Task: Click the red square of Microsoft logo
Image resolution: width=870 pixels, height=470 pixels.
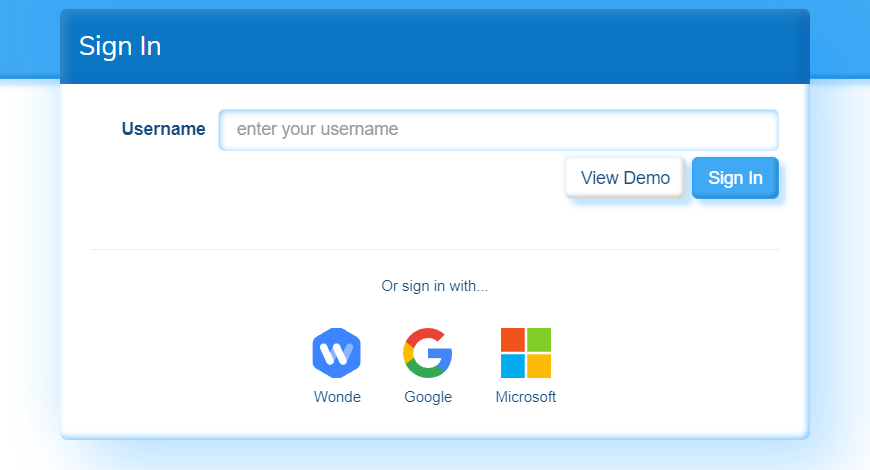Action: click(513, 340)
